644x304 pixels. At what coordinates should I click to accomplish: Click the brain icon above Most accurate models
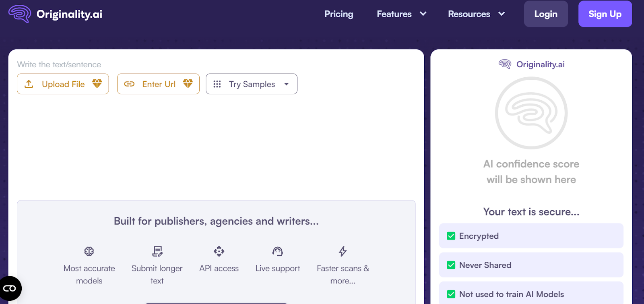click(89, 251)
